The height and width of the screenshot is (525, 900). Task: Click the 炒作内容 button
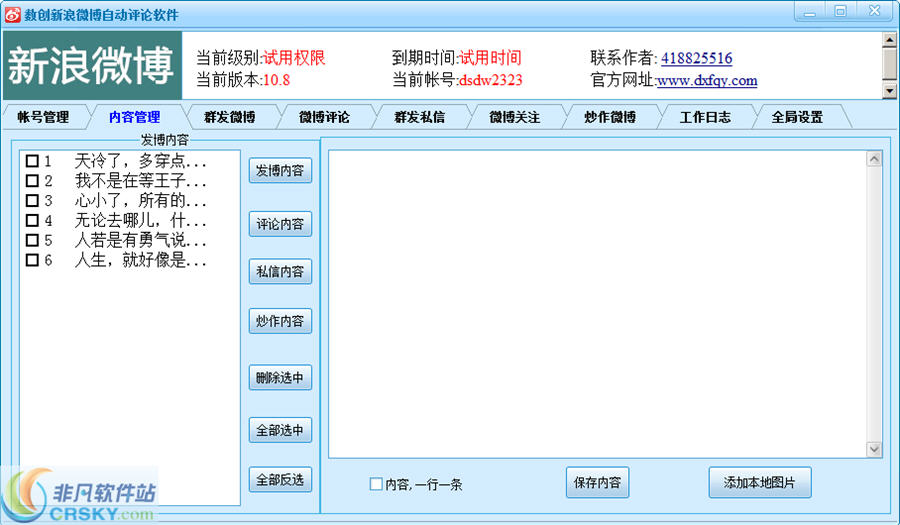280,321
